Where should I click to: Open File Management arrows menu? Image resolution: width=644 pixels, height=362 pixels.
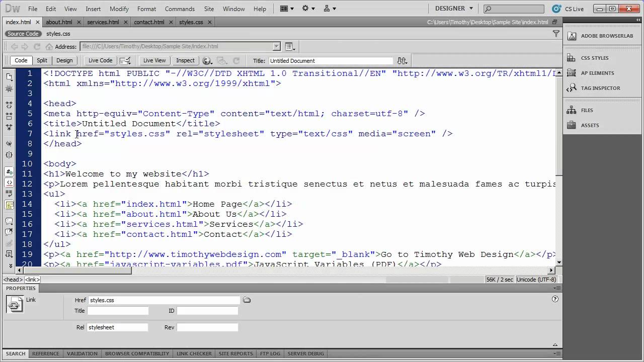point(402,60)
